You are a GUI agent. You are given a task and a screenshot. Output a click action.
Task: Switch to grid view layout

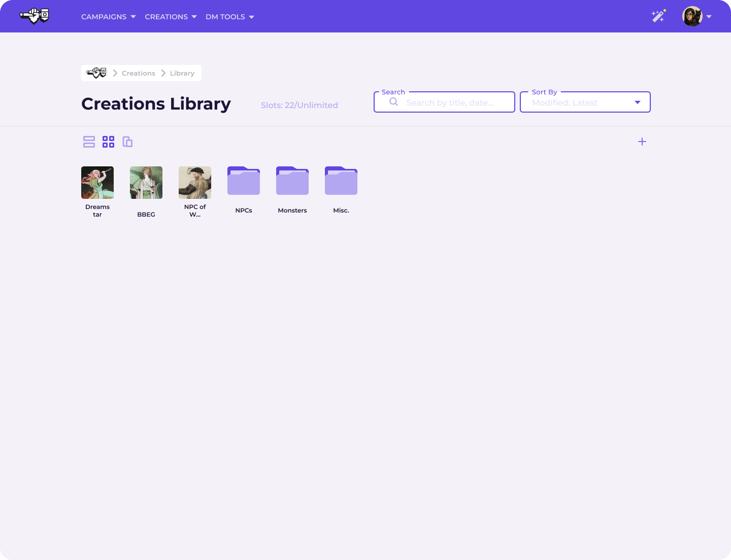(108, 142)
